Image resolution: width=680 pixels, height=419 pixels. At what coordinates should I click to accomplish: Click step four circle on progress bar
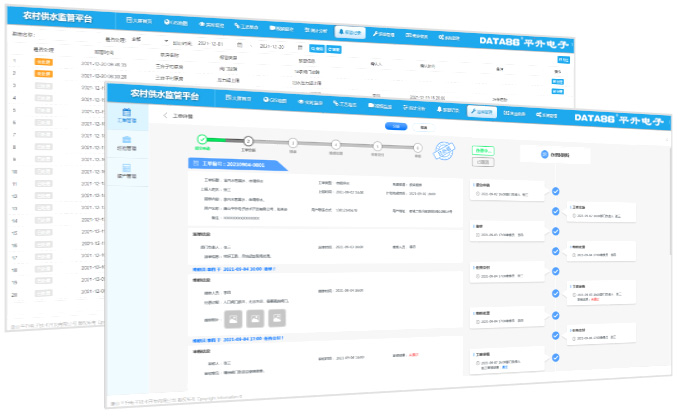[x=335, y=144]
